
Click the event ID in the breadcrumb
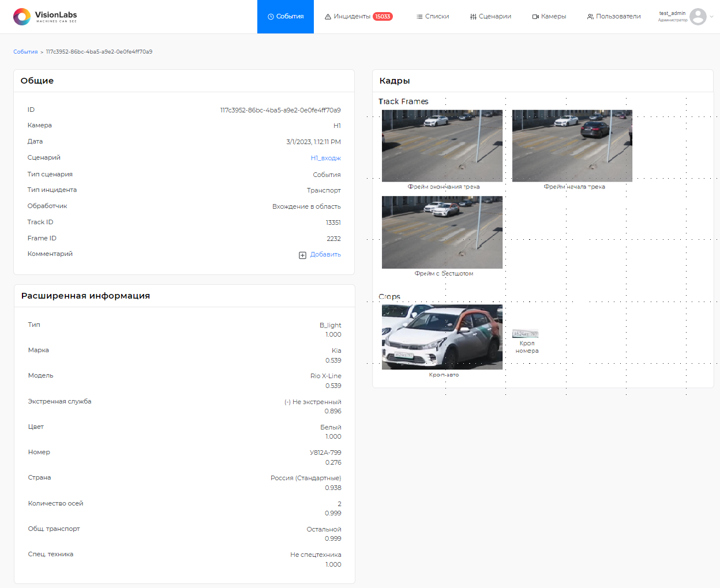pos(99,52)
